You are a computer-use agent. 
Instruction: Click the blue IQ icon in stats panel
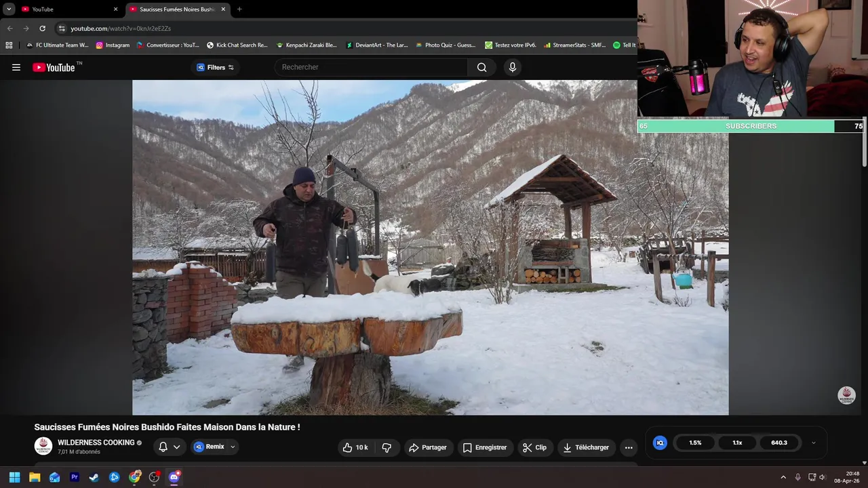pyautogui.click(x=660, y=443)
